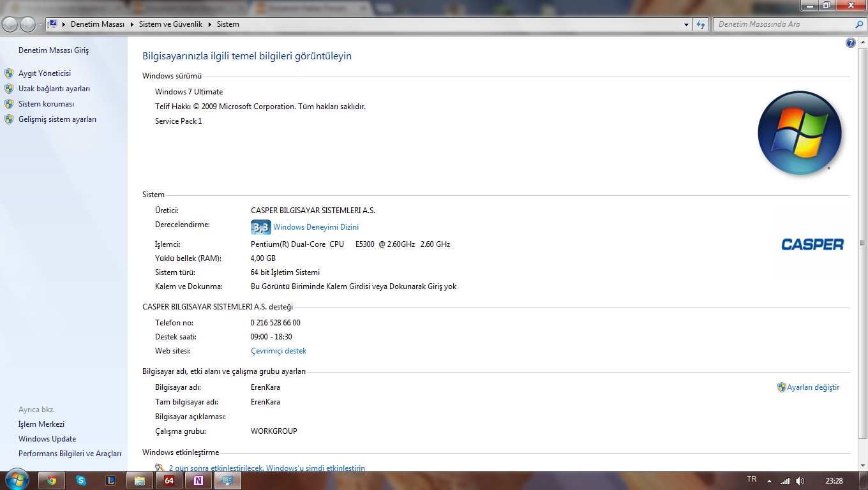The height and width of the screenshot is (490, 868).
Task: Click shield icon beside Aygıt Yöneticisi
Action: click(x=9, y=73)
